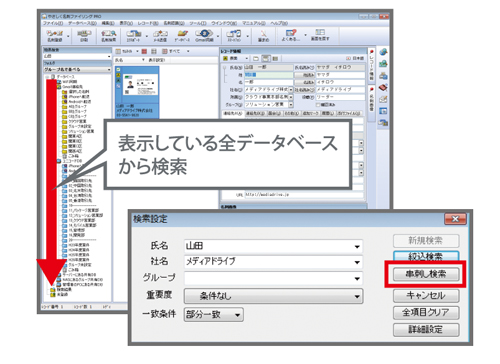This screenshot has width=500, height=364.
Task: Click the 全項目クリア button
Action: click(426, 312)
